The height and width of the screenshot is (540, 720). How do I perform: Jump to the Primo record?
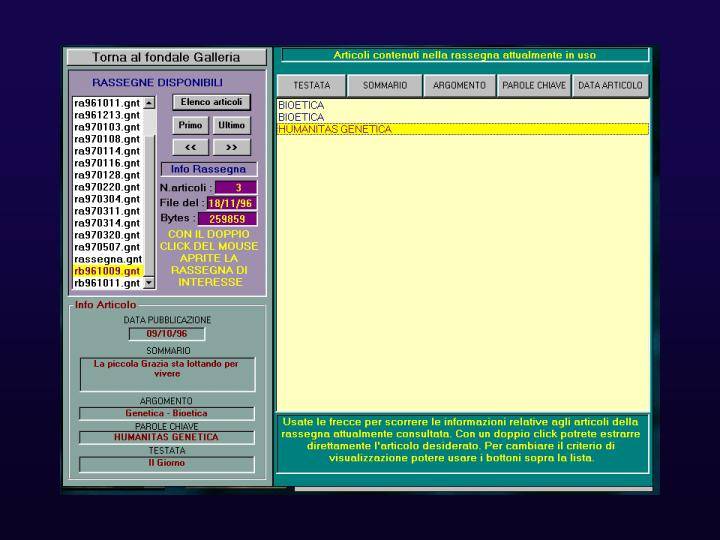(190, 125)
